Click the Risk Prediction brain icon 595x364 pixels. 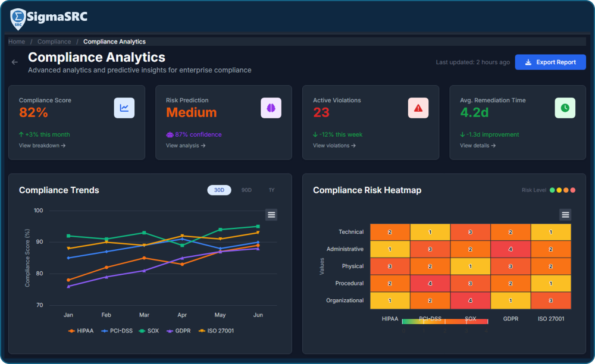271,108
